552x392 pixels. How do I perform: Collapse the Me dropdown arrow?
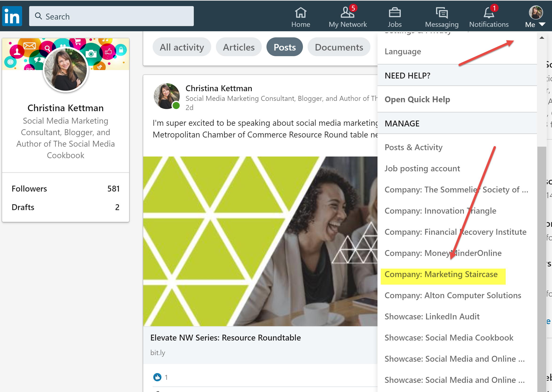542,24
